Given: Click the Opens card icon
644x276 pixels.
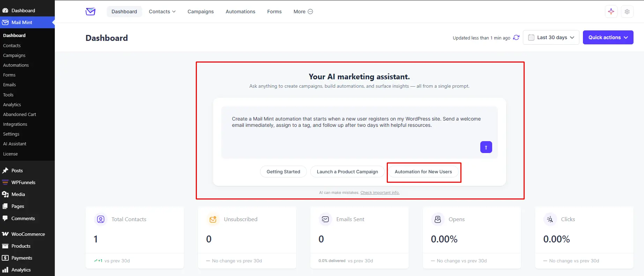Looking at the screenshot, I should pyautogui.click(x=438, y=219).
